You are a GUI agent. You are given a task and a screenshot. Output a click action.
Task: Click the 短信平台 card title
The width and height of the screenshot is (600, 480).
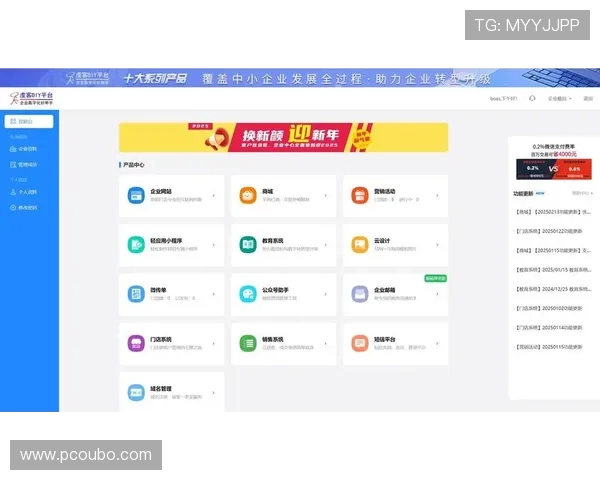[385, 339]
